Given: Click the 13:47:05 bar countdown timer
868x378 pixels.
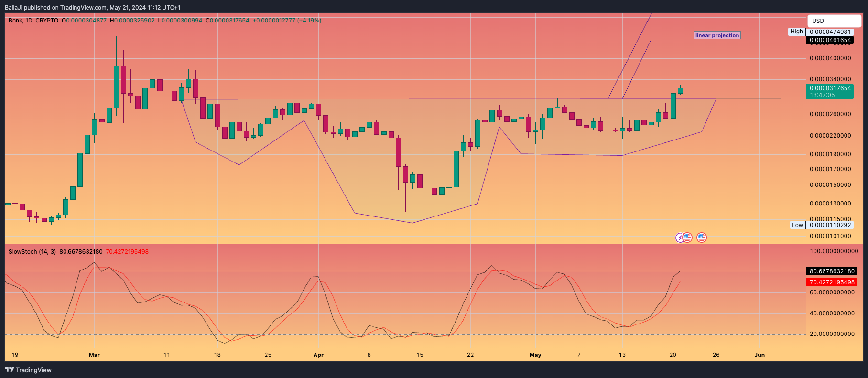Looking at the screenshot, I should tap(822, 95).
